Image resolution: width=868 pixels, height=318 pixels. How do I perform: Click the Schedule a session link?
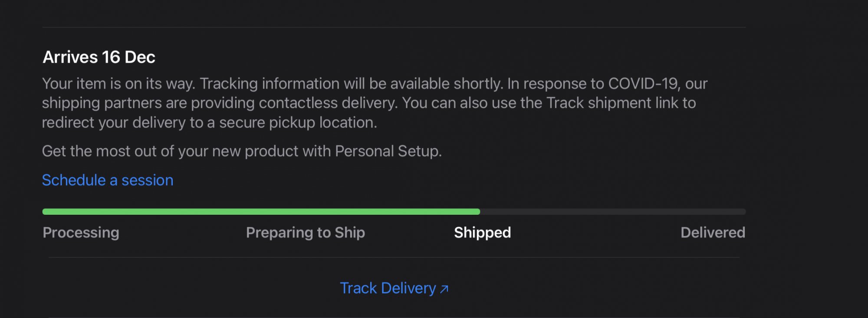108,180
